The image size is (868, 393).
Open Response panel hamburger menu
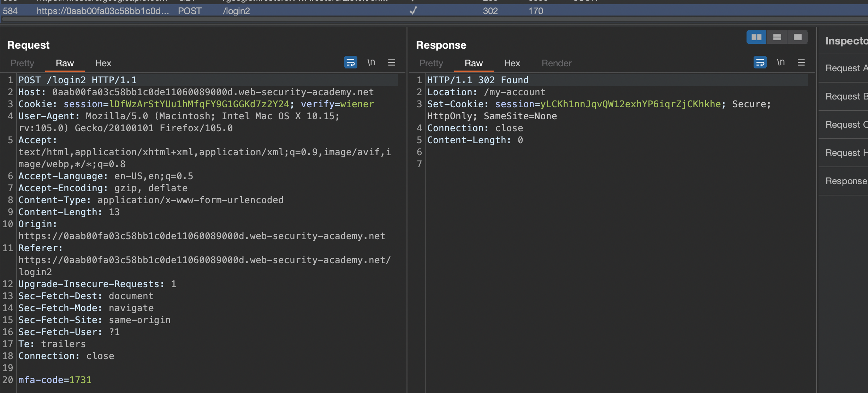point(801,62)
